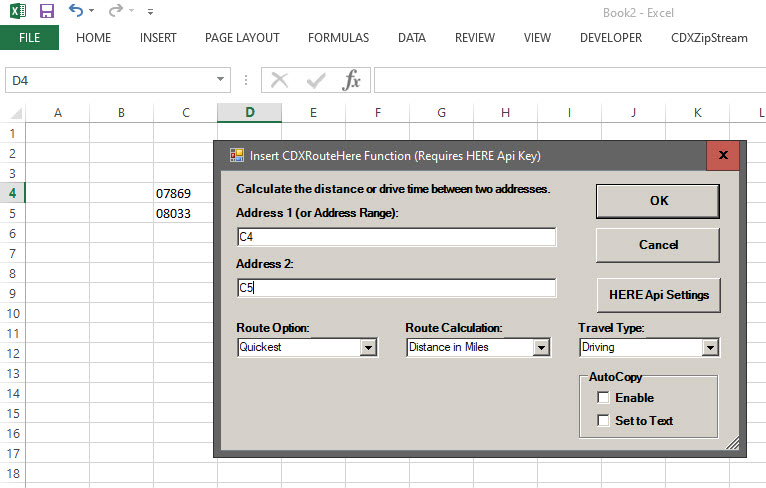Click the Cancel button in dialog

658,245
